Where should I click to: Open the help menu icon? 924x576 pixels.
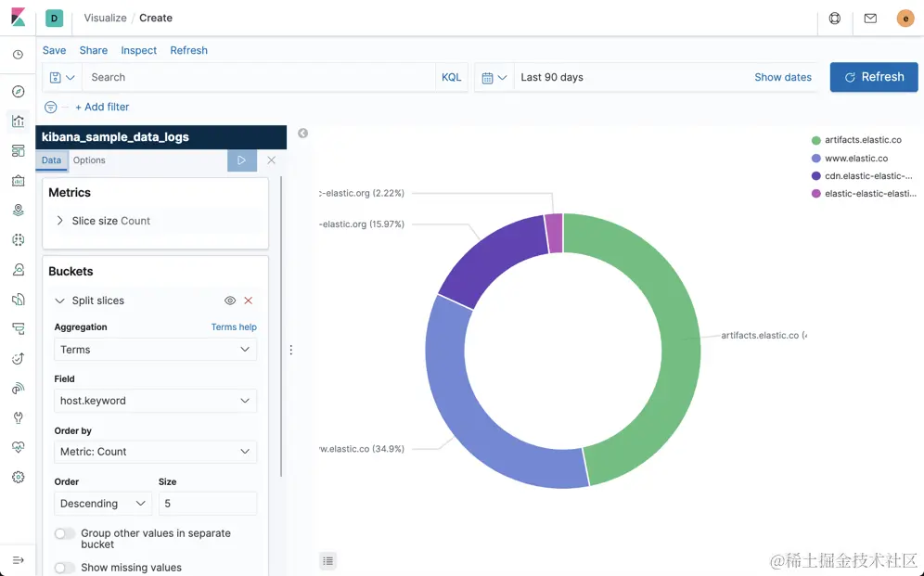(834, 19)
